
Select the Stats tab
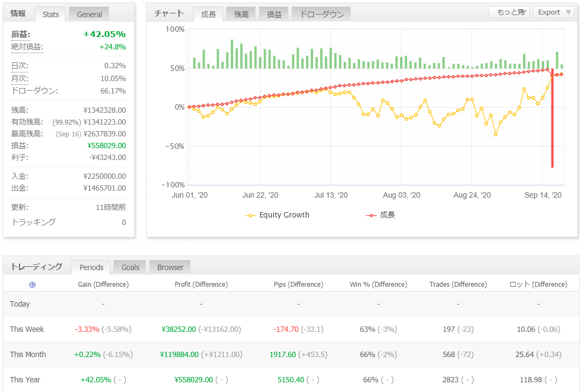pos(50,14)
